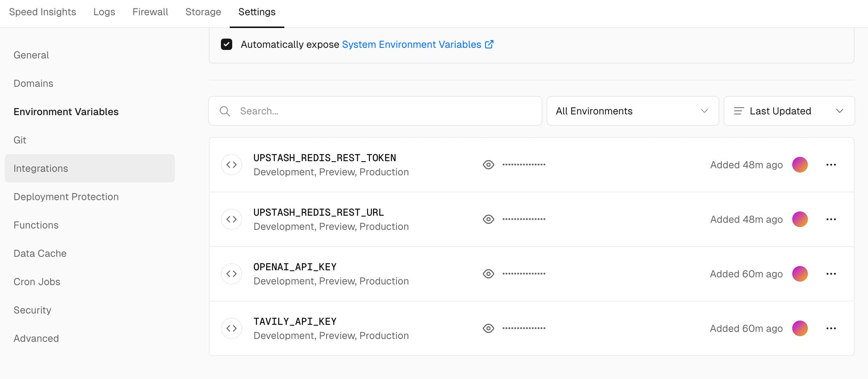
Task: Click the code brackets icon beside TAVILY_API_KEY
Action: point(232,328)
